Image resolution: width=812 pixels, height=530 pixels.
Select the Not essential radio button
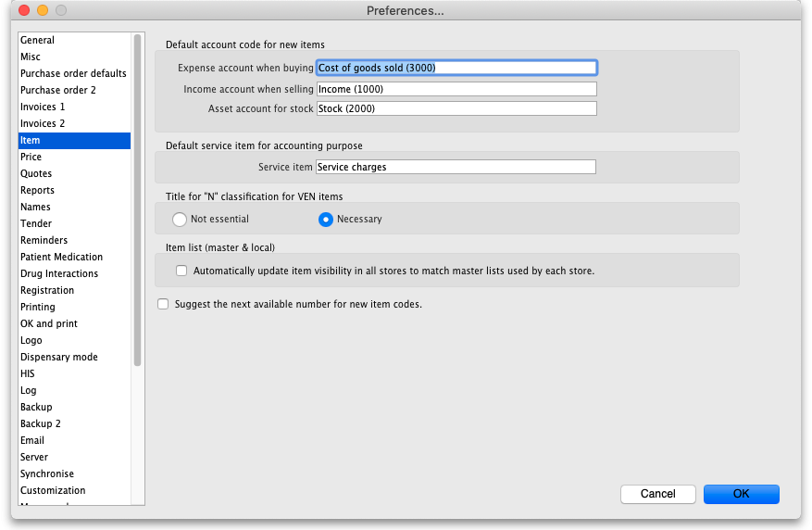pos(180,220)
